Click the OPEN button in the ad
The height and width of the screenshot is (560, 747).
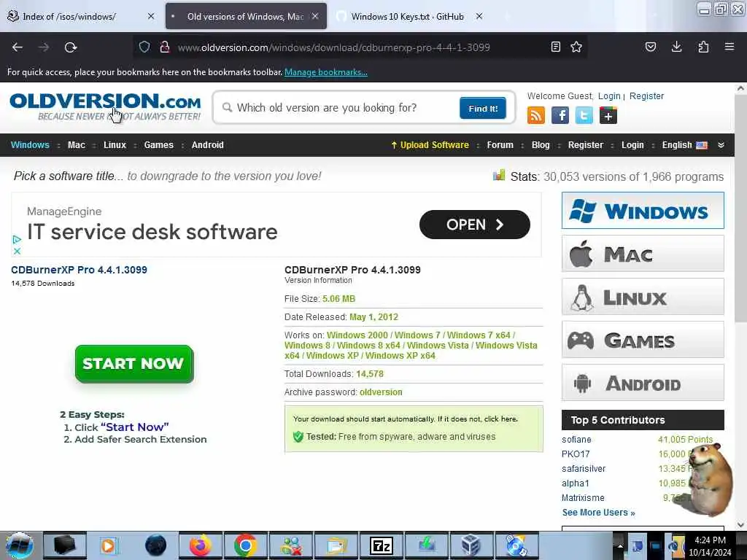tap(474, 225)
